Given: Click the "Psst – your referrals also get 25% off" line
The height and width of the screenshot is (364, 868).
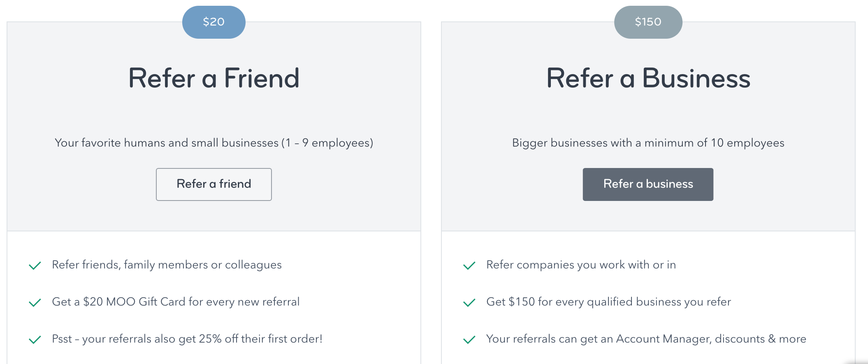Looking at the screenshot, I should 187,339.
